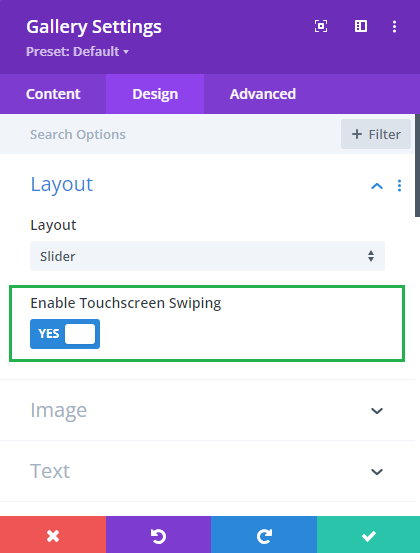This screenshot has width=420, height=553.
Task: Open the Preset: Default dropdown
Action: click(x=77, y=52)
